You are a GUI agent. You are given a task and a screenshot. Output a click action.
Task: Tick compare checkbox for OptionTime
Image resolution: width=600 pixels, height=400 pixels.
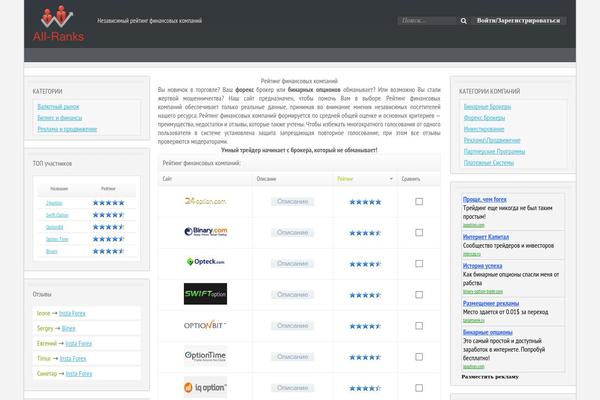[x=419, y=357]
